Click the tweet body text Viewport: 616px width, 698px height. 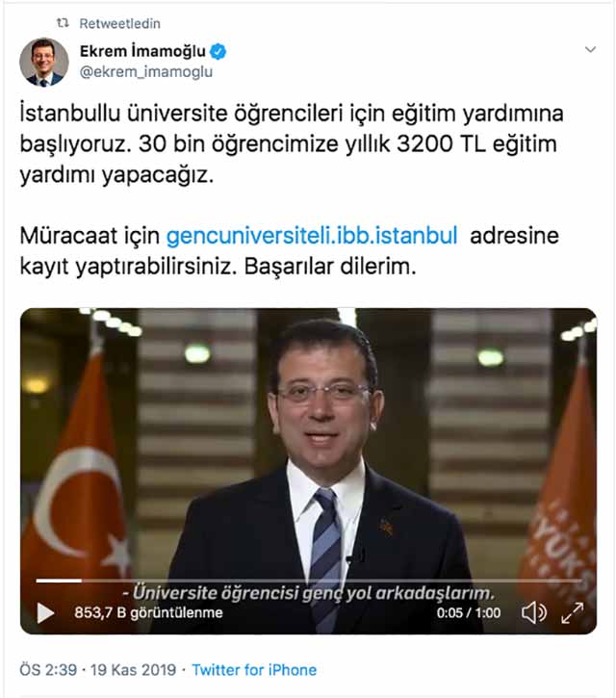292,190
